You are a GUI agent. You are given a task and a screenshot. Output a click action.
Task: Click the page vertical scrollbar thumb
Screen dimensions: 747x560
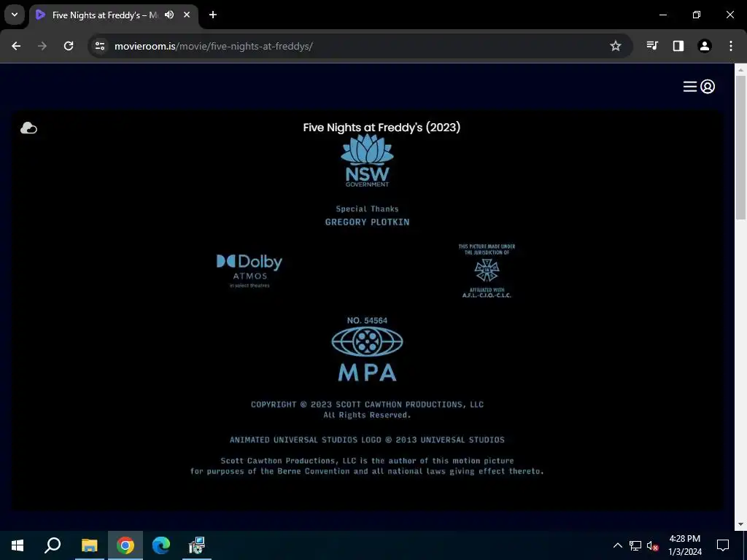pos(740,147)
